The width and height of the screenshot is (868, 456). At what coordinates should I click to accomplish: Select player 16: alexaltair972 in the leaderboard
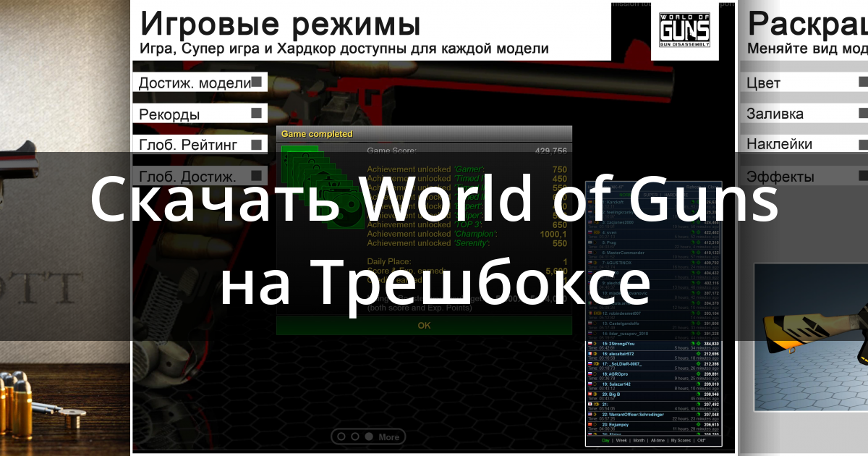tap(618, 354)
